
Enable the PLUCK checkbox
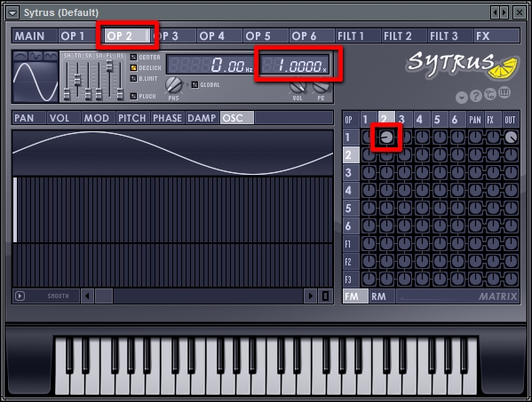click(134, 96)
